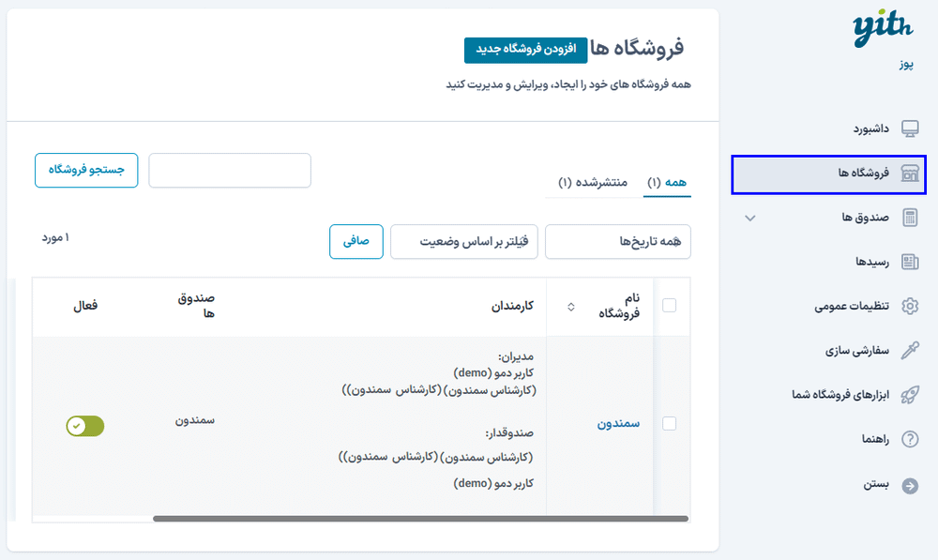Click the table horizontal scrollbar
938x560 pixels.
[420, 519]
